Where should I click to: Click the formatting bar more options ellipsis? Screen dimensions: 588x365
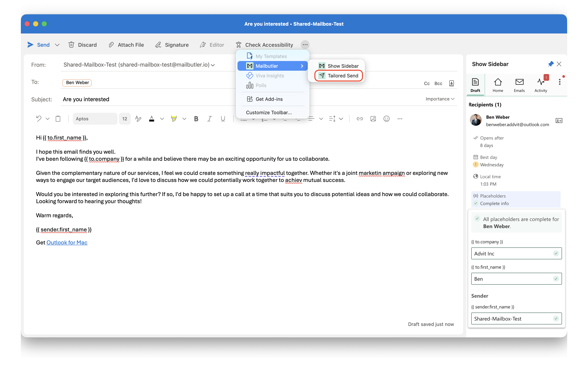coord(400,119)
